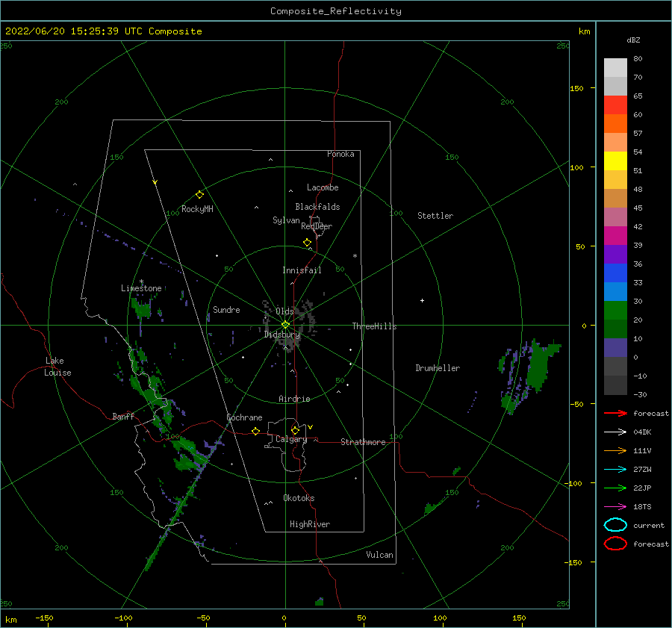Click the dBZ legend heading
This screenshot has width=672, height=628.
pyautogui.click(x=633, y=40)
